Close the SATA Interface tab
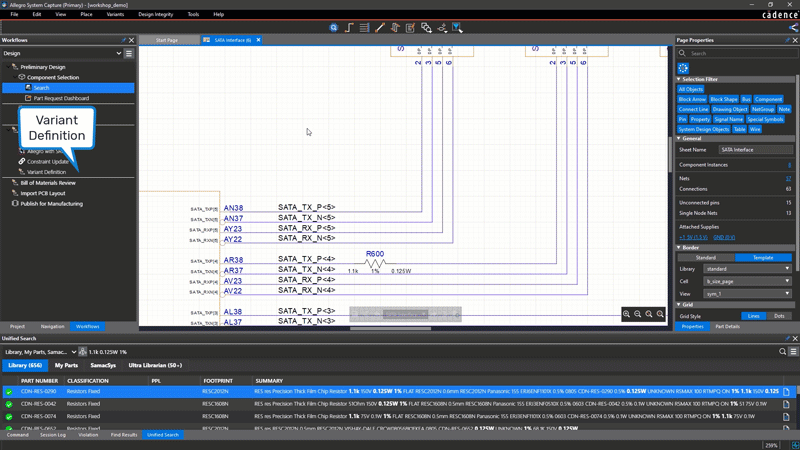Screen dimensions: 800x450 (258, 40)
